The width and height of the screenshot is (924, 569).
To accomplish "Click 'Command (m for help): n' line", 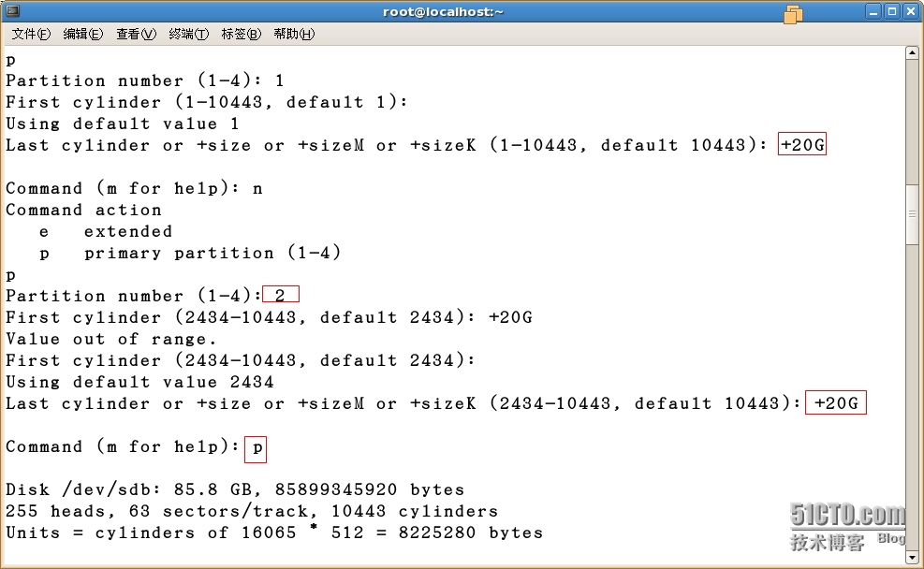I will click(x=135, y=188).
